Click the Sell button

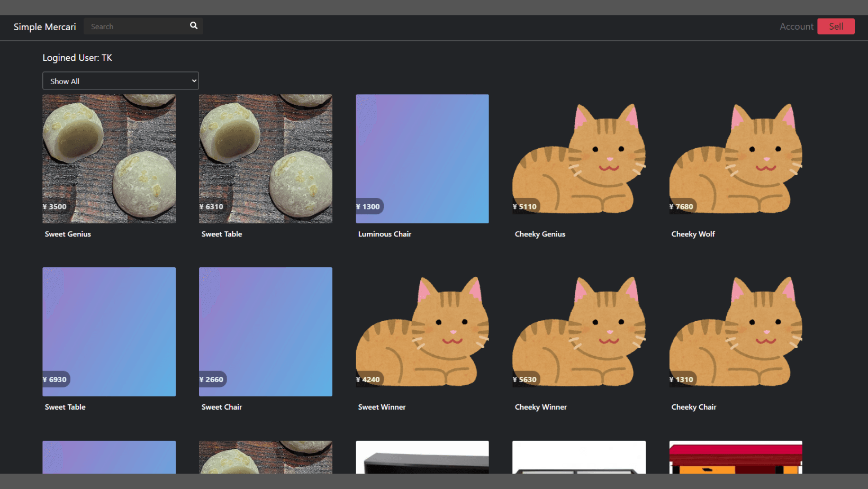tap(836, 26)
